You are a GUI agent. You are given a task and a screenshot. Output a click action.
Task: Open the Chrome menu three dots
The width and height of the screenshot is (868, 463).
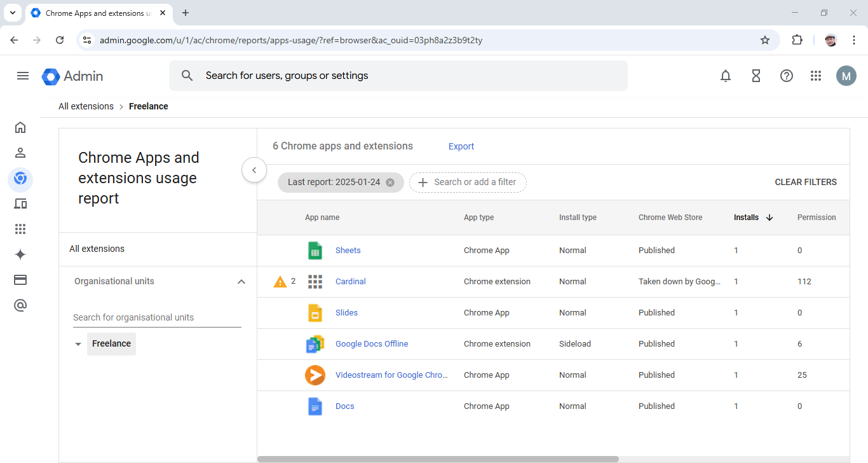(854, 40)
